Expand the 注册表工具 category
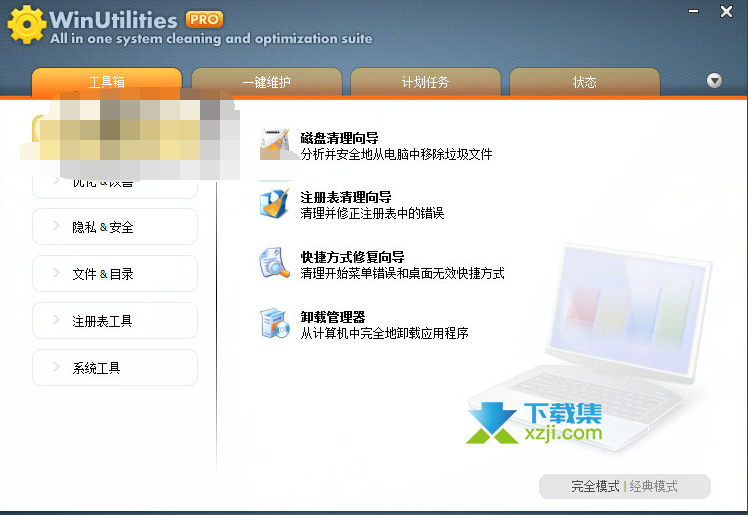Viewport: 748px width, 515px height. click(115, 320)
